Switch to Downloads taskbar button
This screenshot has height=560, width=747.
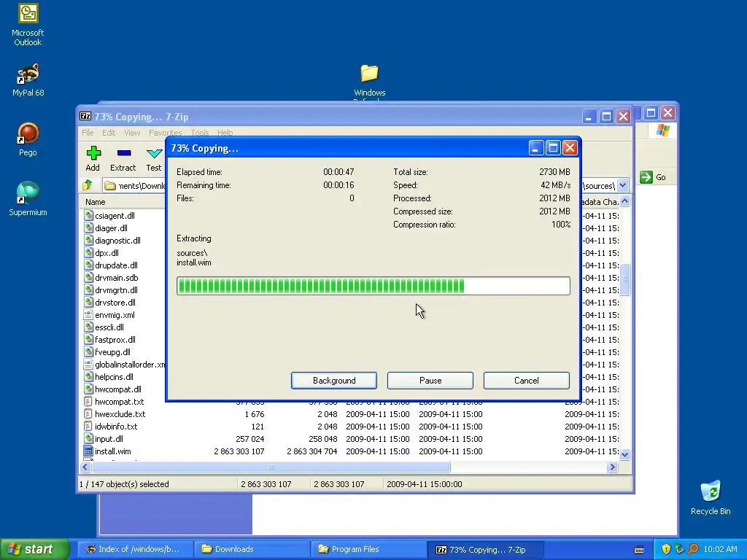point(252,549)
